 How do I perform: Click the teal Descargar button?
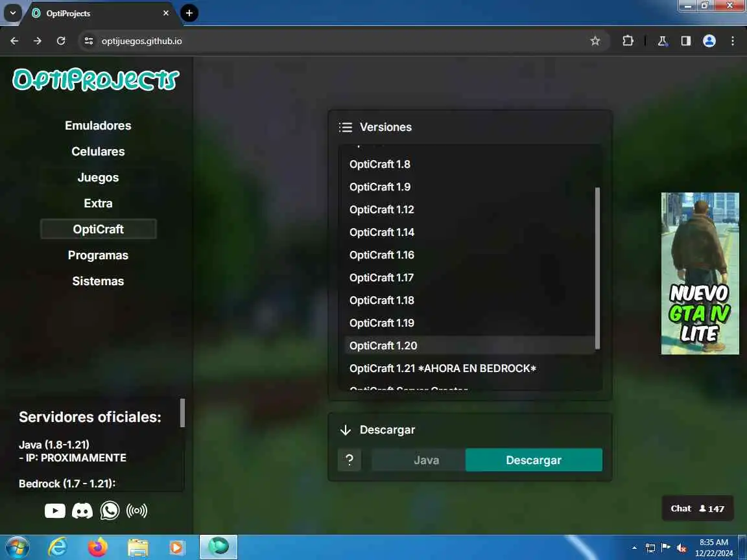(x=534, y=460)
